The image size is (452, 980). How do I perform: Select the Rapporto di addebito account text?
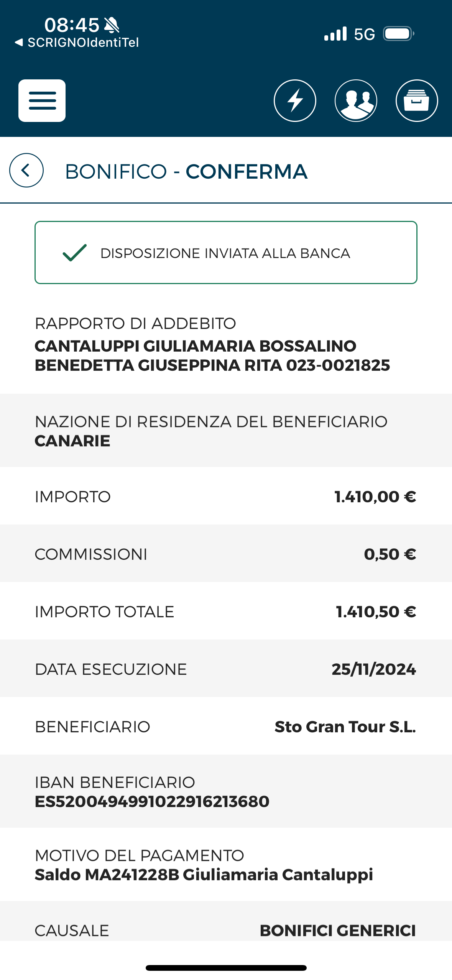[212, 355]
